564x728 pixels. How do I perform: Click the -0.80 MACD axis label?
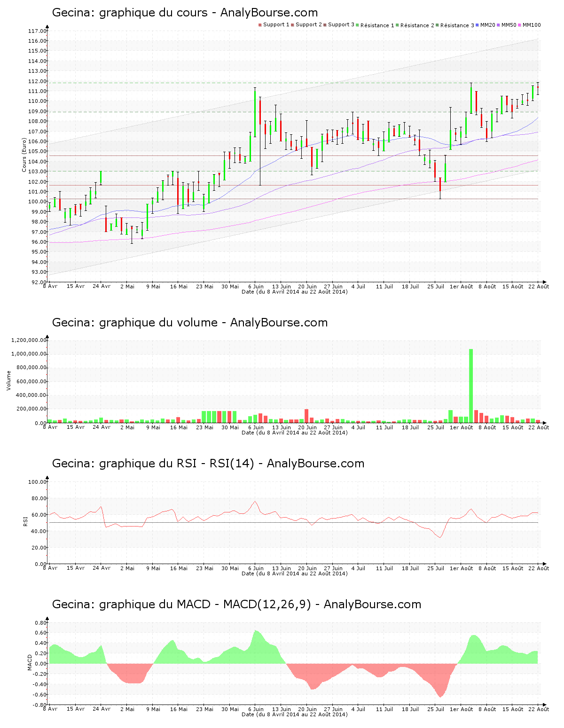click(40, 705)
